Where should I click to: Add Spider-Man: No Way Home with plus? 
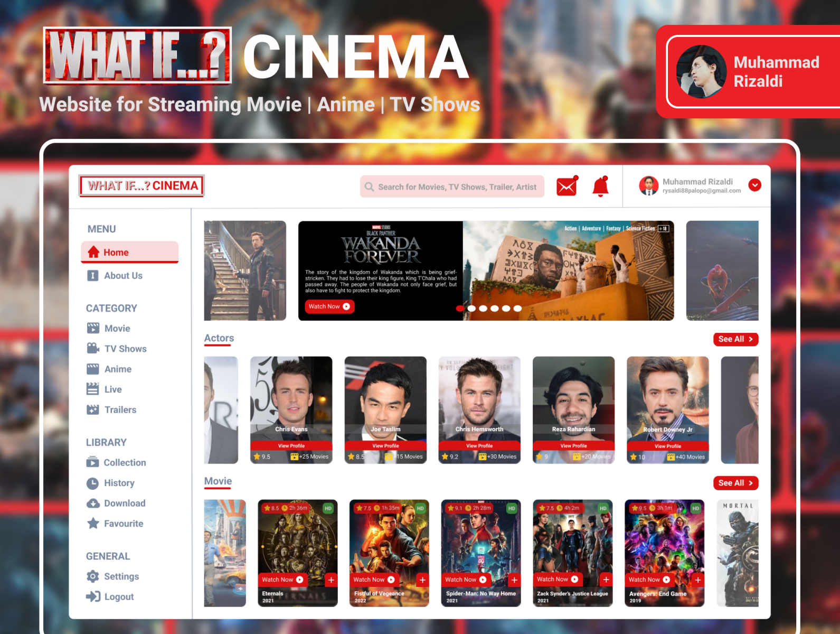(514, 580)
